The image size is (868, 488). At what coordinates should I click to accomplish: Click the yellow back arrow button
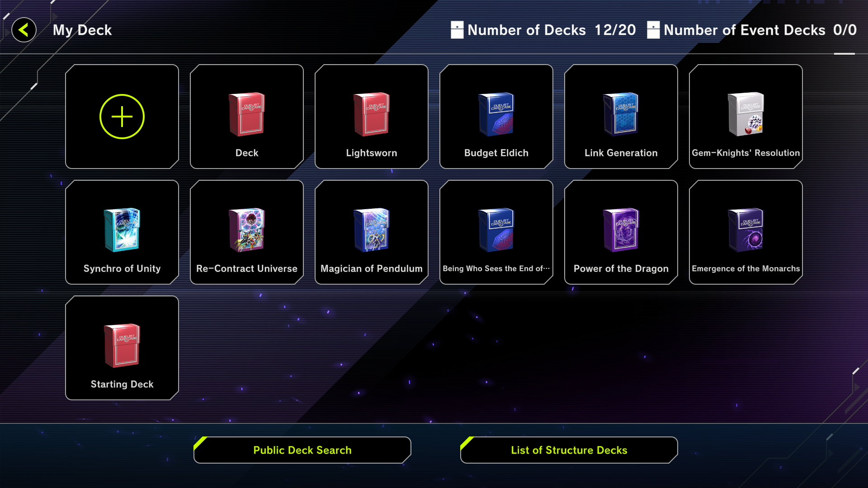tap(24, 30)
